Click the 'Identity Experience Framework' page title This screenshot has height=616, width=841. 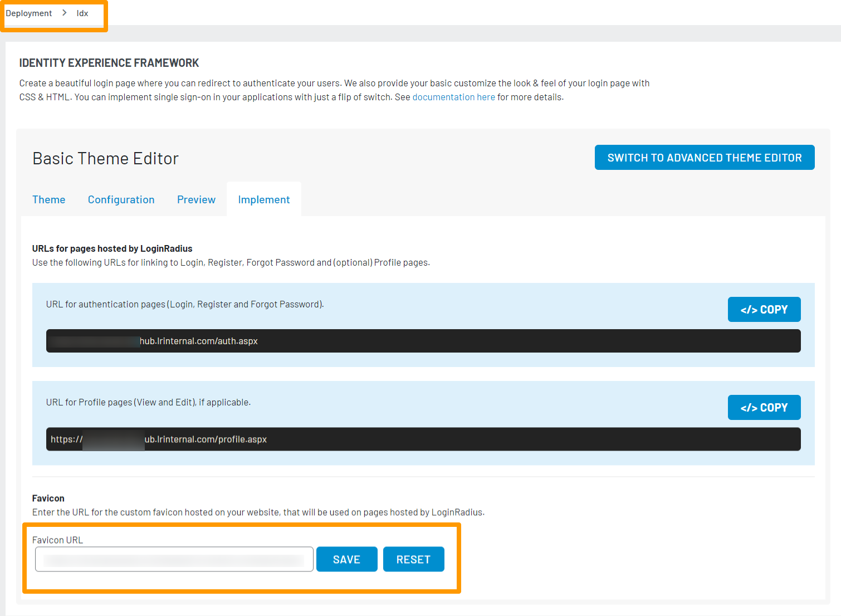[109, 63]
